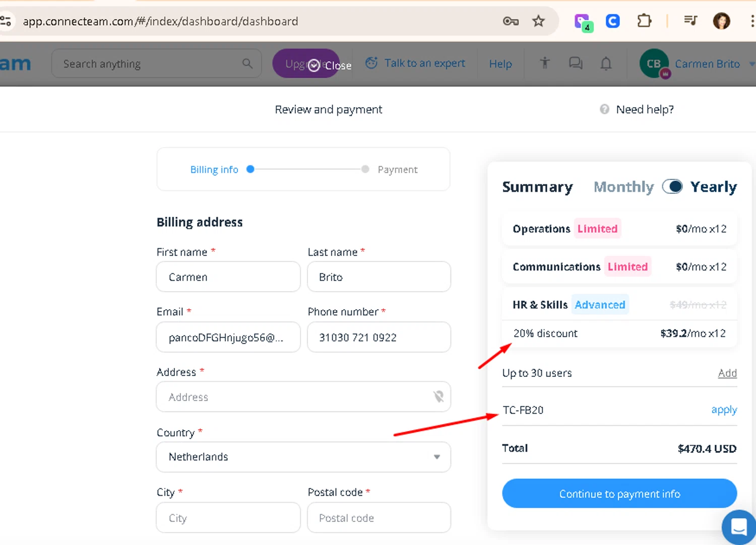
Task: Click the Operations Limited plan row
Action: pos(619,229)
